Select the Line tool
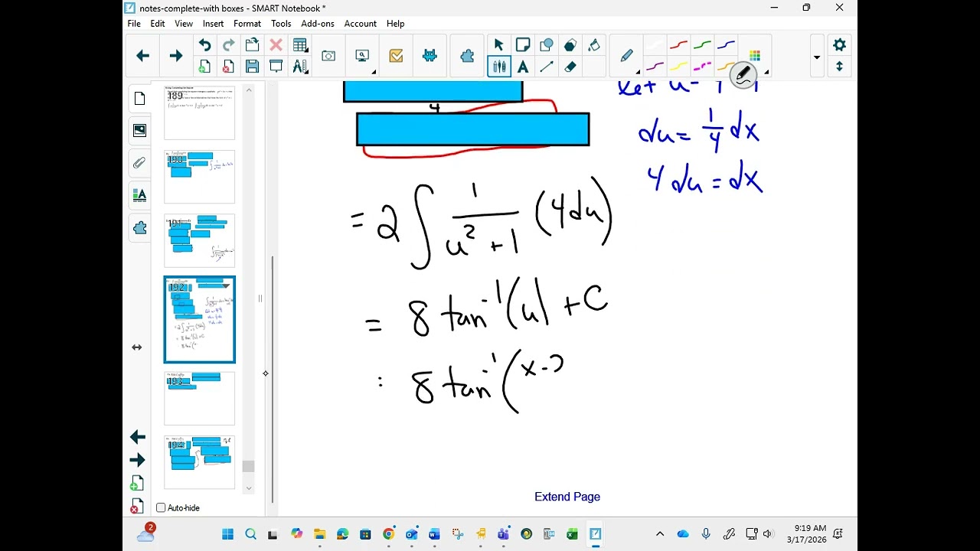 [x=547, y=67]
